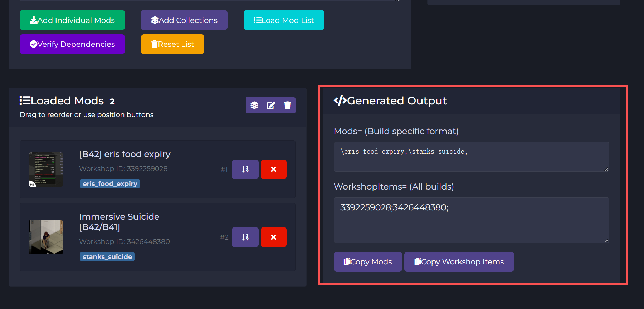Reorder eris food expiry with position button

[245, 169]
